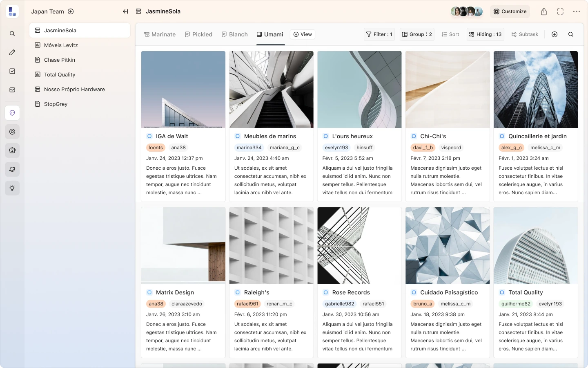Click the alex_g_c tag on Quincaillerie et jardin
Image resolution: width=588 pixels, height=368 pixels.
pyautogui.click(x=511, y=148)
